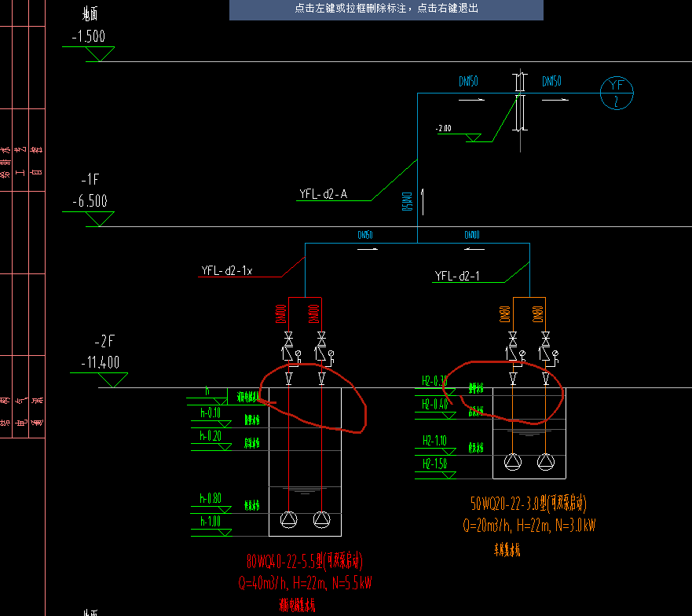Viewport: 692px width, 616px height.
Task: Select left pump symbol in red sump pit
Action: [288, 519]
